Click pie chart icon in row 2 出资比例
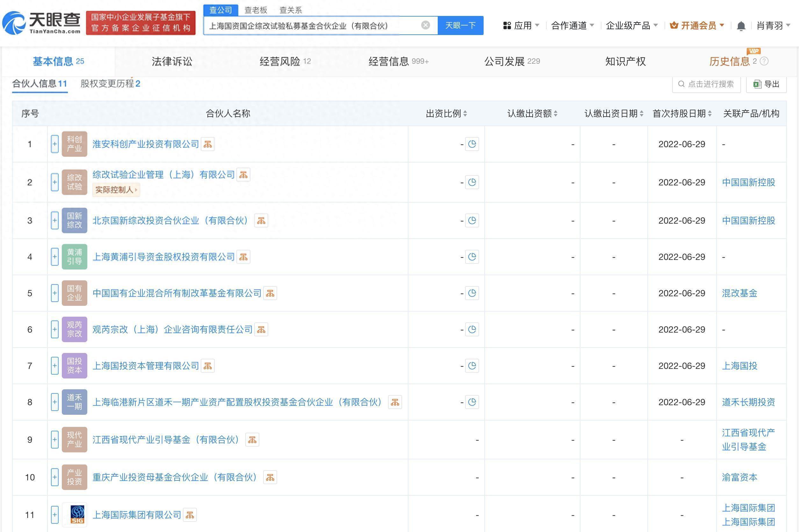This screenshot has height=532, width=799. [472, 182]
